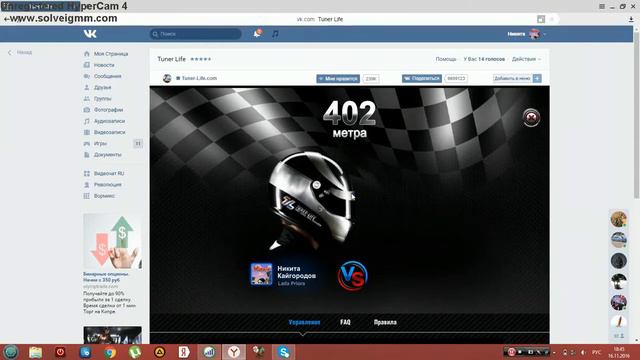Click Никита Кайгородов's player avatar
This screenshot has width=640, height=360.
tap(261, 274)
